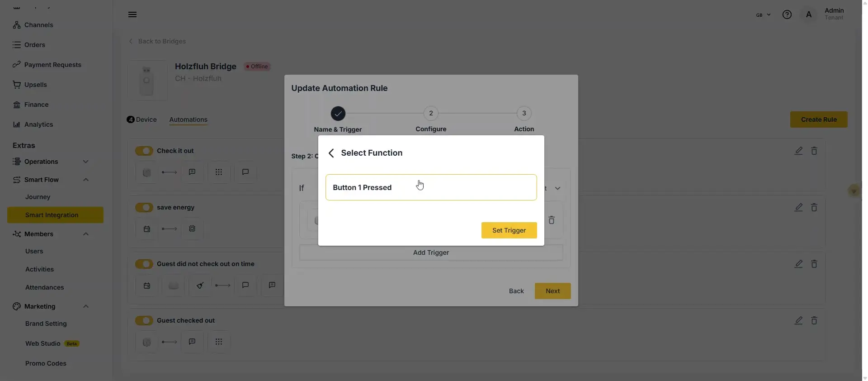Collapse the Marketing section
The width and height of the screenshot is (868, 381).
pos(86,306)
